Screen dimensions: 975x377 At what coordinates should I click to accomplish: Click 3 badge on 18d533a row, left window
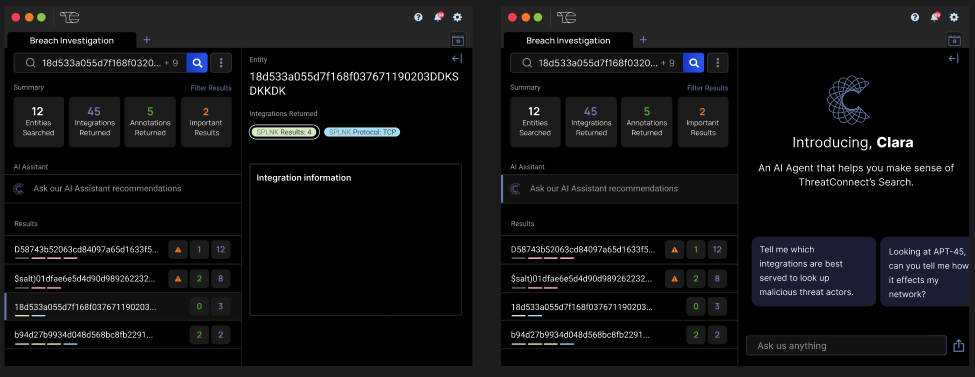tap(221, 306)
